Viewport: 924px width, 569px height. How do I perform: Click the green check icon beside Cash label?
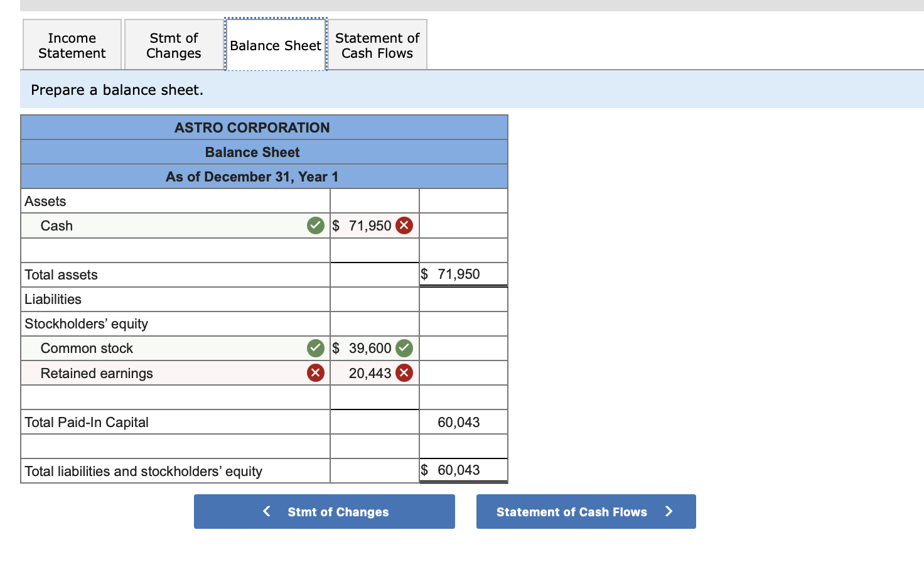point(316,225)
